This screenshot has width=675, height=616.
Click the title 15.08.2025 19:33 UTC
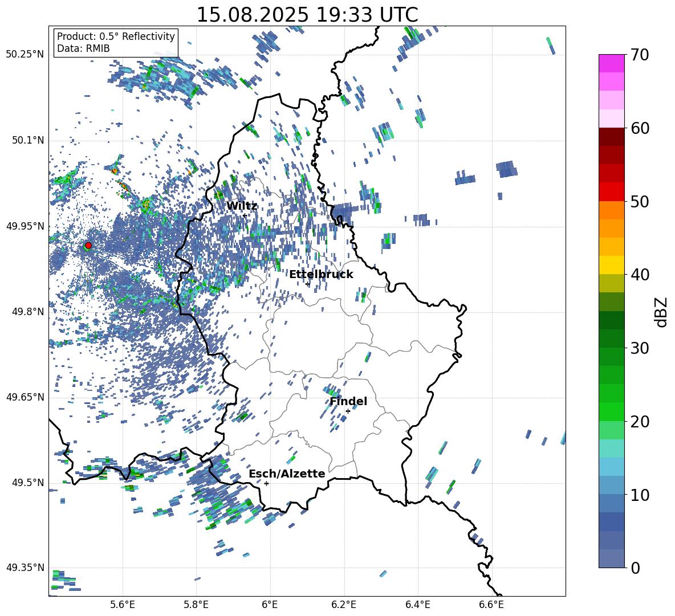point(307,15)
